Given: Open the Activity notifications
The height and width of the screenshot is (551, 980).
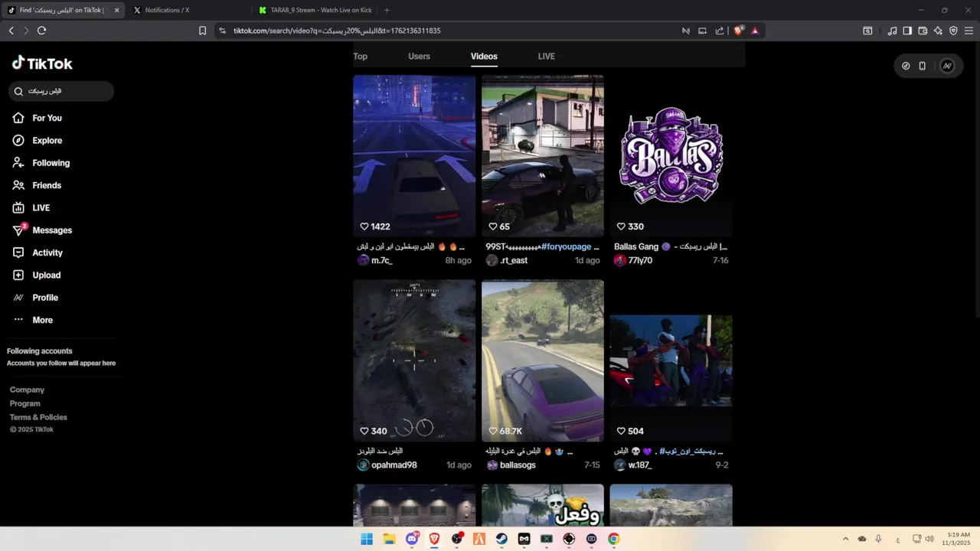Looking at the screenshot, I should (37, 253).
